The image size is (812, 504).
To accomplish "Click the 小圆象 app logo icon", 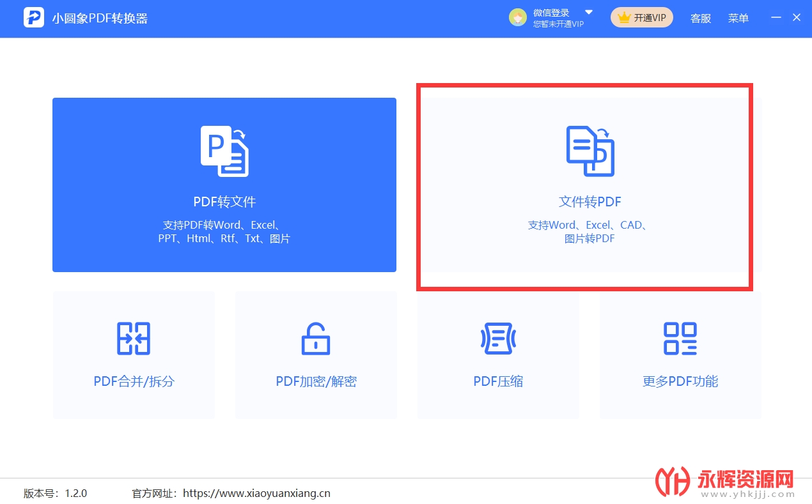I will pos(34,18).
